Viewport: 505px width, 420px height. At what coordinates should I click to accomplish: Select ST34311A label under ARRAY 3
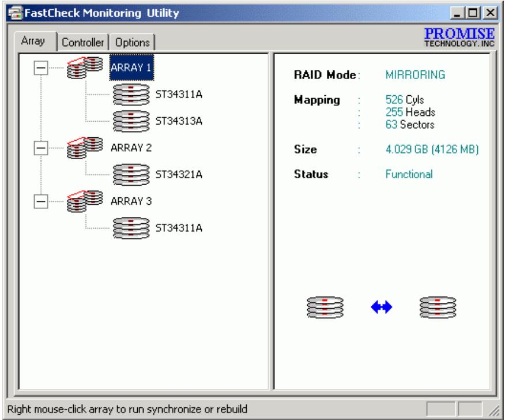[x=179, y=228]
